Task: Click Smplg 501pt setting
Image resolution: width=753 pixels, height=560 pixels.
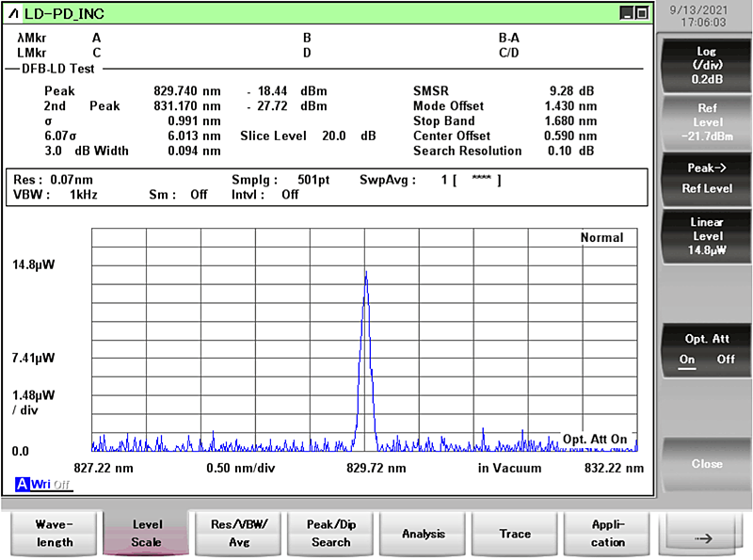Action: (x=280, y=180)
